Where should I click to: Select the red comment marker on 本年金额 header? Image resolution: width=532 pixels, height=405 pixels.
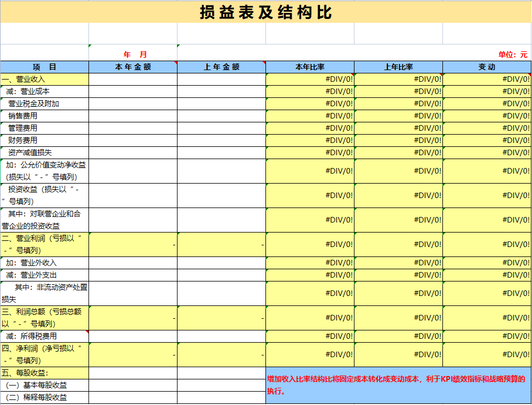tap(174, 61)
